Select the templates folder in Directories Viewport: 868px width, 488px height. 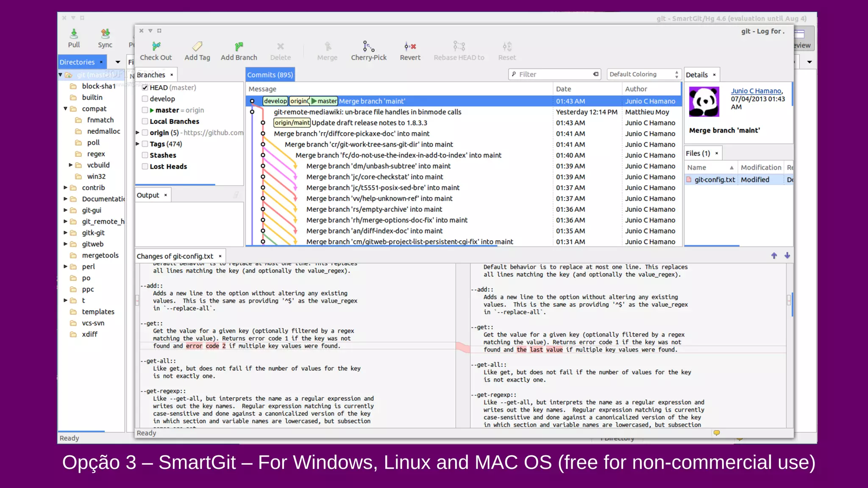(98, 312)
